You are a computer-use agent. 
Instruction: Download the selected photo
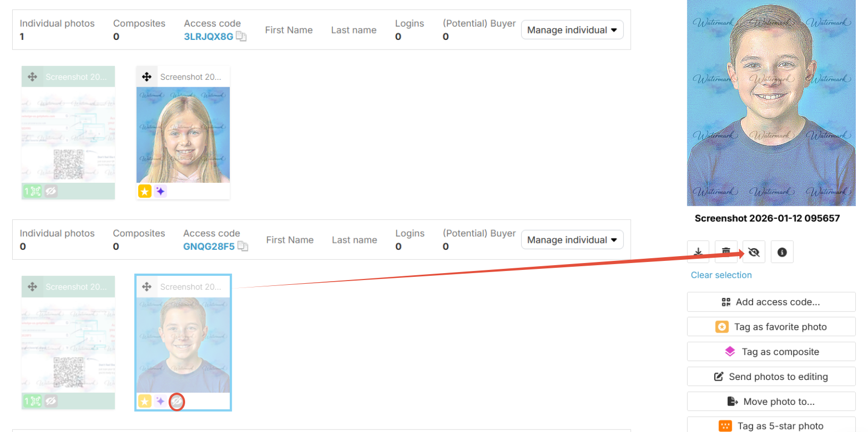[698, 252]
